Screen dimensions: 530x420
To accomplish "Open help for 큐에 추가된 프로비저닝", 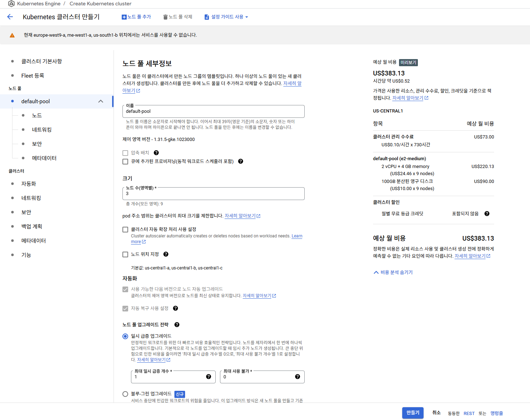I will point(241,161).
